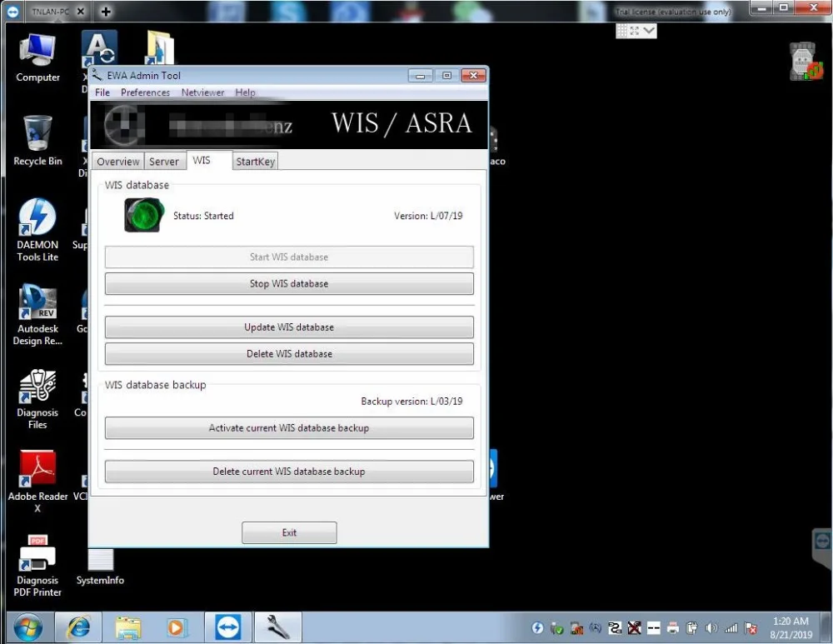This screenshot has width=833, height=644.
Task: Delete current WIS database backup
Action: tap(289, 472)
